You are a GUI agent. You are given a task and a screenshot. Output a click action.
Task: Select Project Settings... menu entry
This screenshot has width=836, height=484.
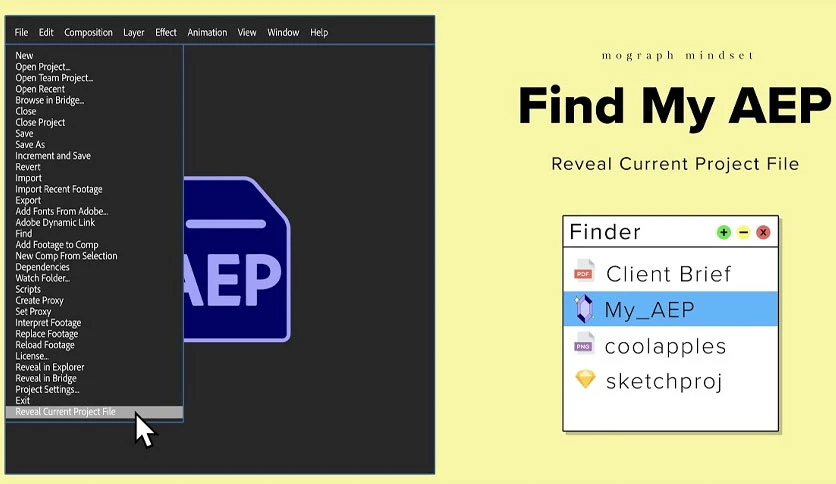47,390
